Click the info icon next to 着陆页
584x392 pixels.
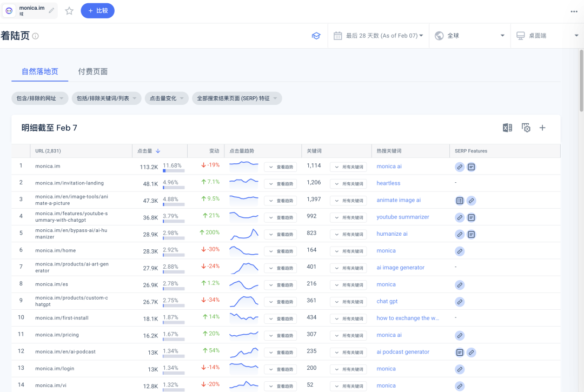[36, 36]
